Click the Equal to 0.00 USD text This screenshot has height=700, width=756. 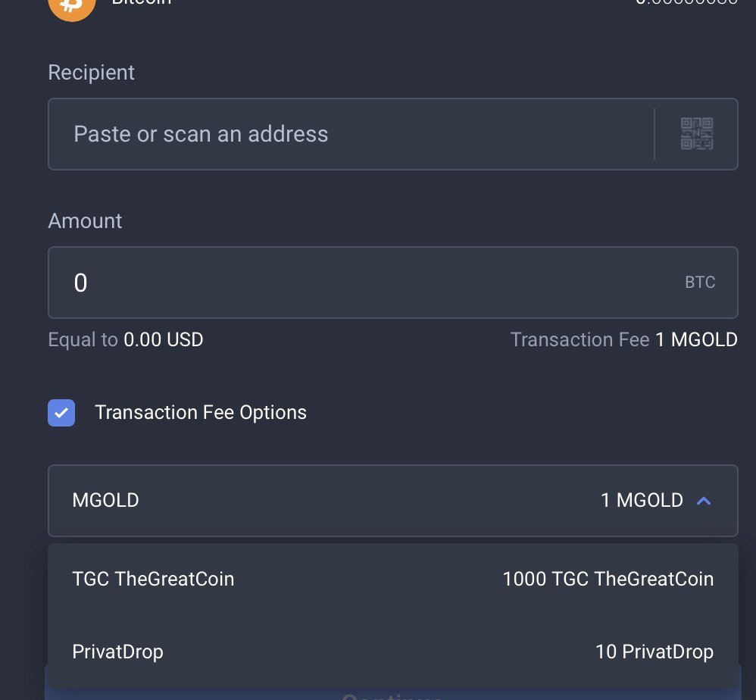[125, 339]
